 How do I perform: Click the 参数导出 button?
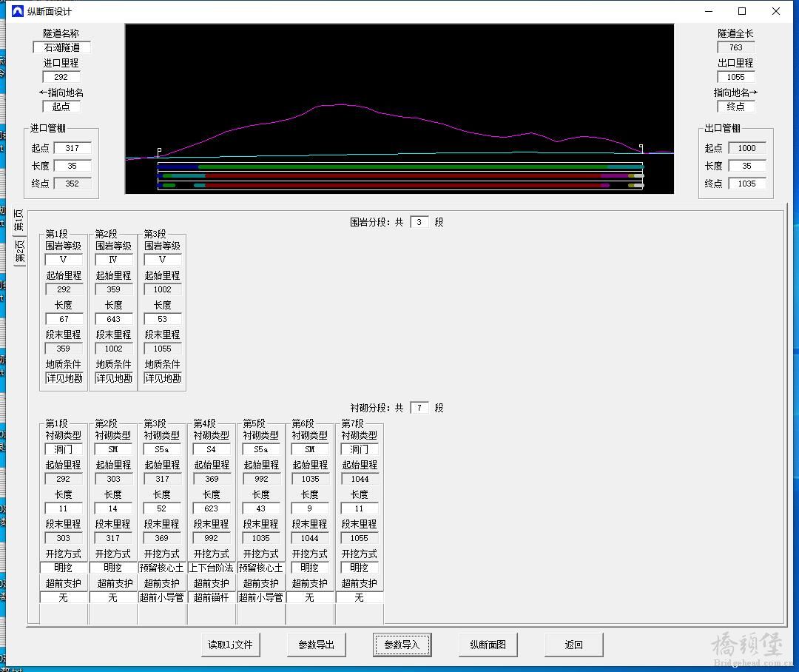pos(316,645)
